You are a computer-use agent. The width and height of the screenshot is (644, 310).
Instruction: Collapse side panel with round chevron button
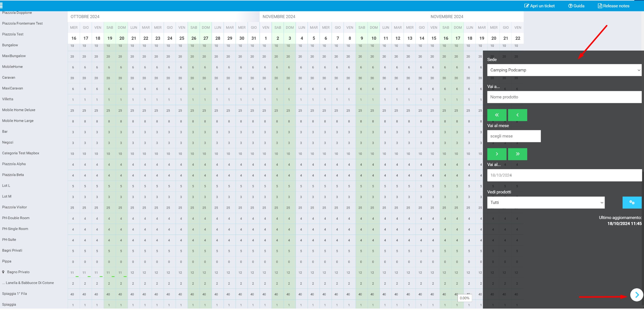pos(637,295)
